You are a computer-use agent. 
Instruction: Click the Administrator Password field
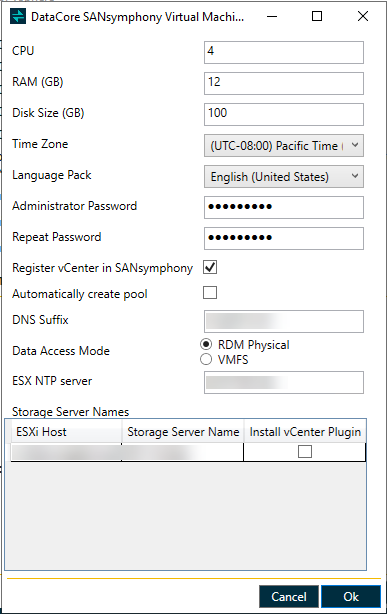[x=284, y=207]
